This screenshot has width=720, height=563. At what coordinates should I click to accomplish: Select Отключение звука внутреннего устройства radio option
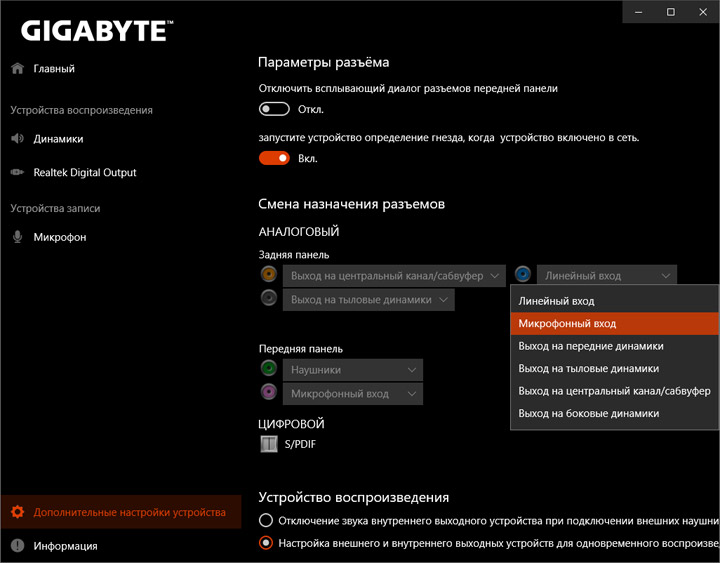click(x=266, y=520)
